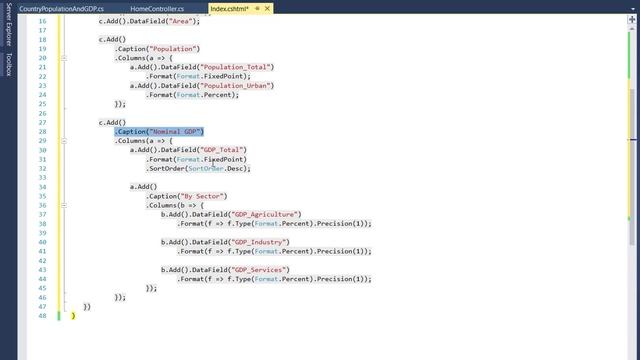This screenshot has width=640, height=360.
Task: Click the selected .Caption("Nominal GDP") text
Action: (x=159, y=131)
